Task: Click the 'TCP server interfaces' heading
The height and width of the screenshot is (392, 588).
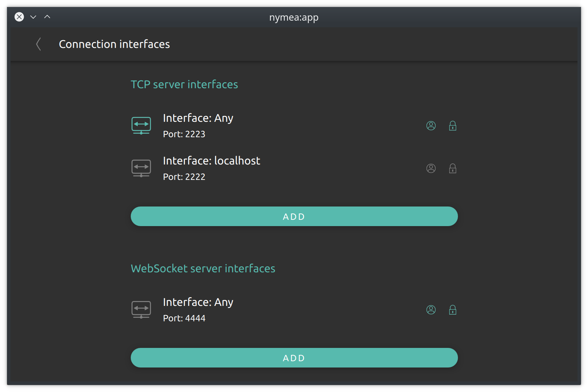Action: (184, 84)
